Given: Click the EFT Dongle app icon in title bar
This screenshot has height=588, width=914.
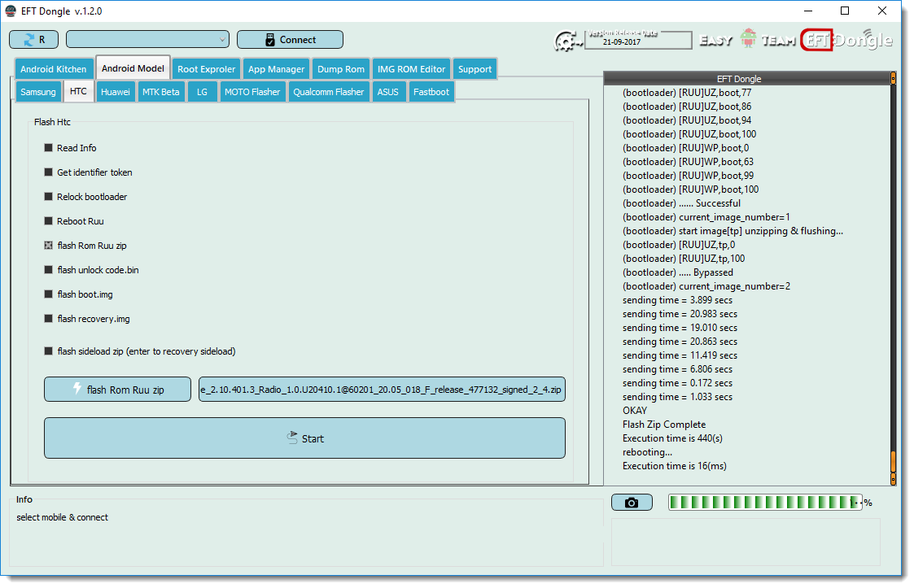Looking at the screenshot, I should point(11,11).
